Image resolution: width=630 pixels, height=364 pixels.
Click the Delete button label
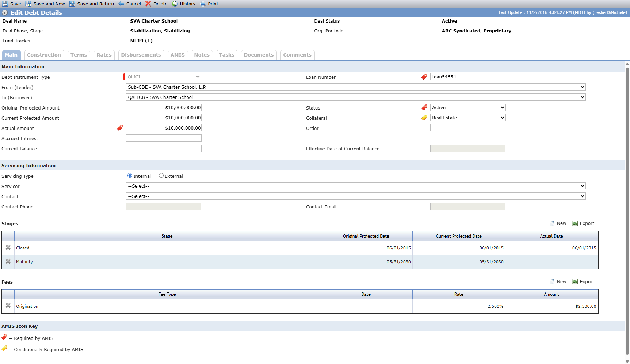coord(160,4)
